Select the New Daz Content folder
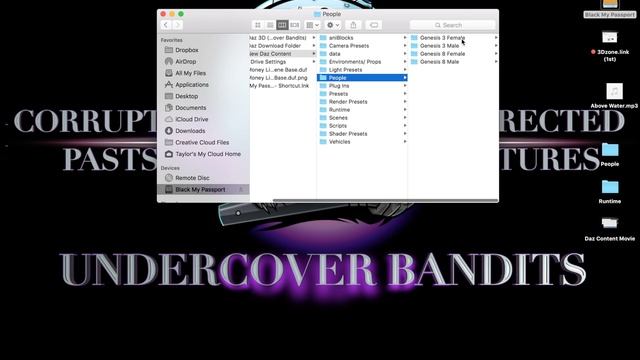Screen dimensions: 640x360 pos(283,53)
